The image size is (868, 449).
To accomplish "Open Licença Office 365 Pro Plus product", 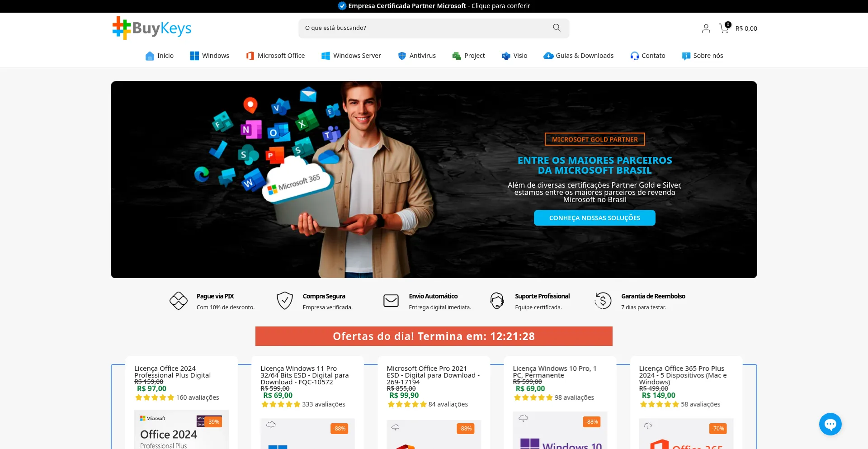I will click(x=683, y=375).
